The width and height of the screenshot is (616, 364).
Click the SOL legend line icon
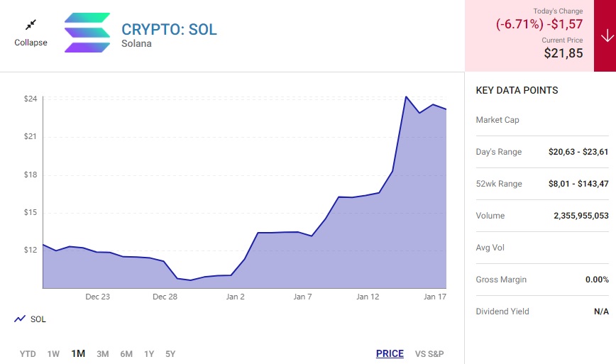(20, 319)
